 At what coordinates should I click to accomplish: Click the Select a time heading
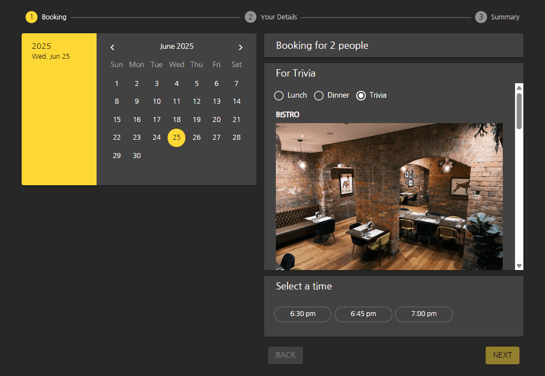(x=304, y=286)
